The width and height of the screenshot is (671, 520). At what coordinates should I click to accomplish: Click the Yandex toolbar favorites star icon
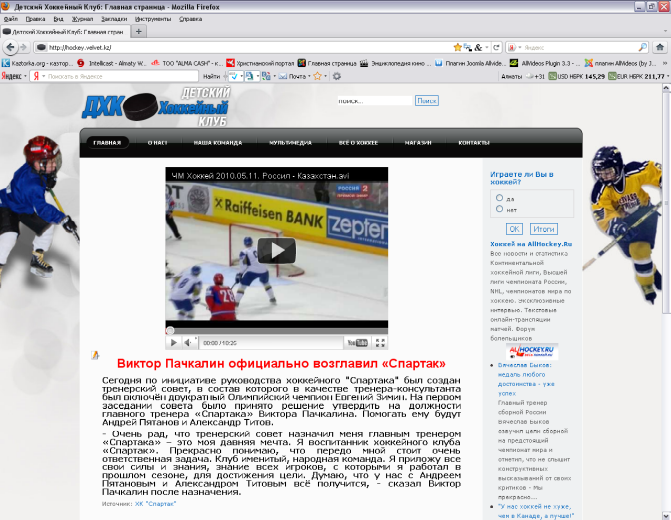click(x=317, y=76)
